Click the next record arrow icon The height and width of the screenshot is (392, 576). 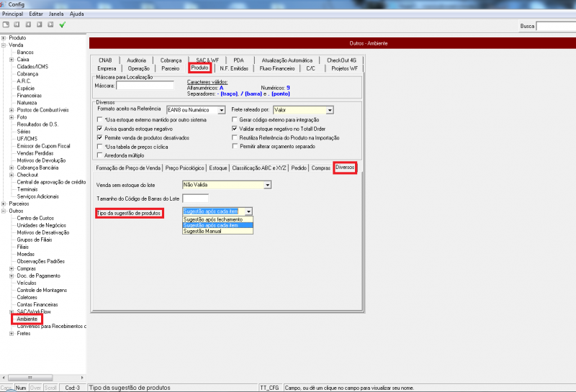point(39,24)
